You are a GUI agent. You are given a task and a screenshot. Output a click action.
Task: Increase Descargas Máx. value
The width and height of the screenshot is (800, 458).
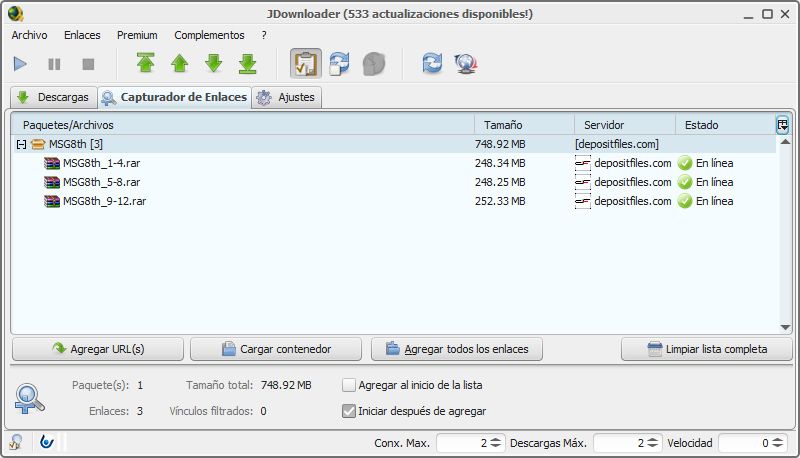tap(653, 440)
